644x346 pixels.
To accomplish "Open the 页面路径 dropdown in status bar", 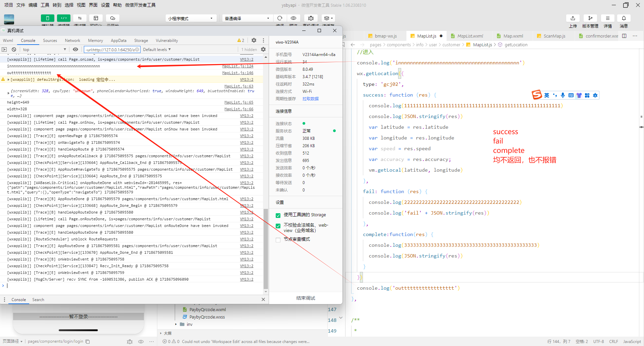I will [x=13, y=341].
